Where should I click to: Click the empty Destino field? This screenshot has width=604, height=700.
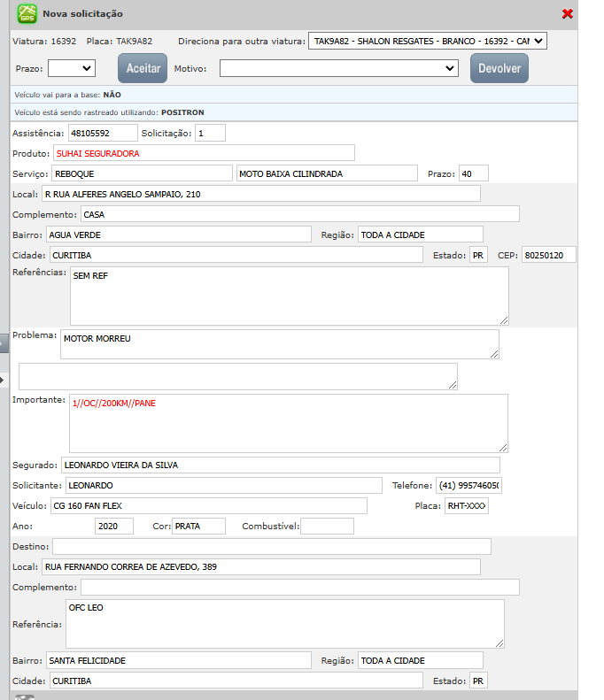point(271,547)
